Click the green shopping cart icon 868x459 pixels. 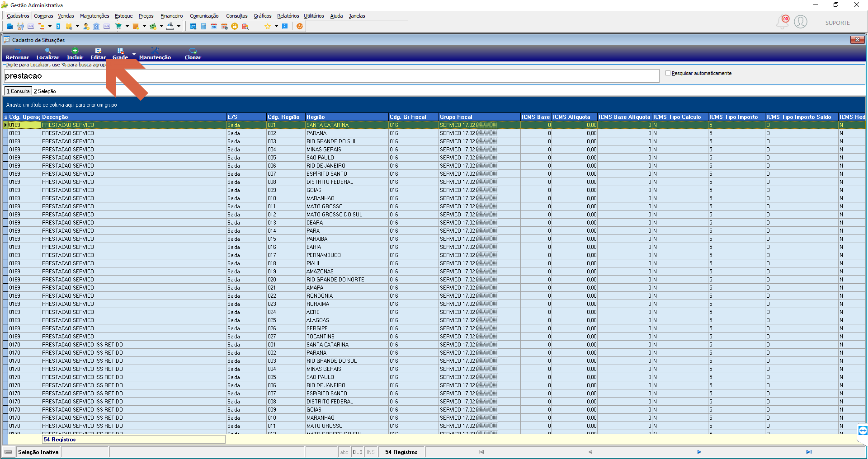(x=118, y=26)
